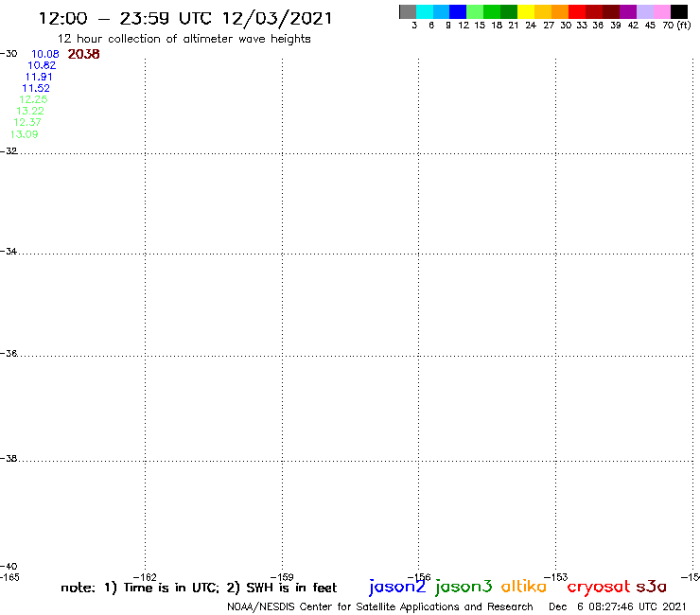Click the black swatch in the color scale

[678, 11]
